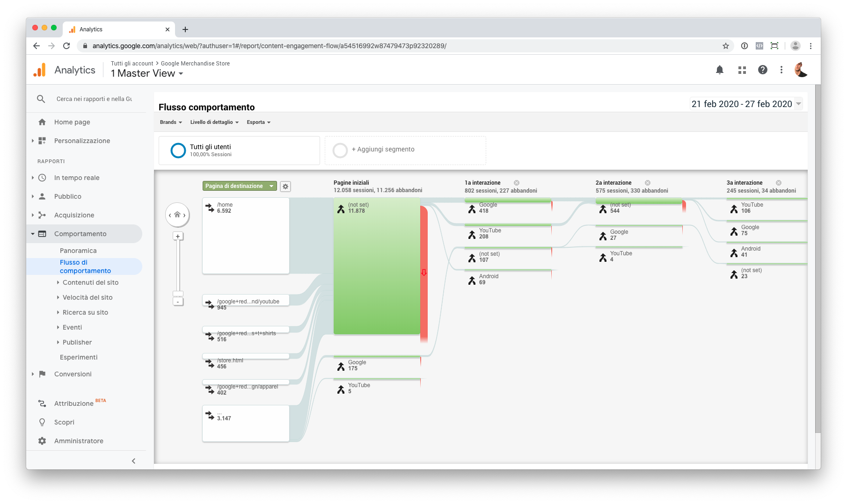Viewport: 847px width, 504px height.
Task: Open the Analytics more options menu
Action: [781, 70]
